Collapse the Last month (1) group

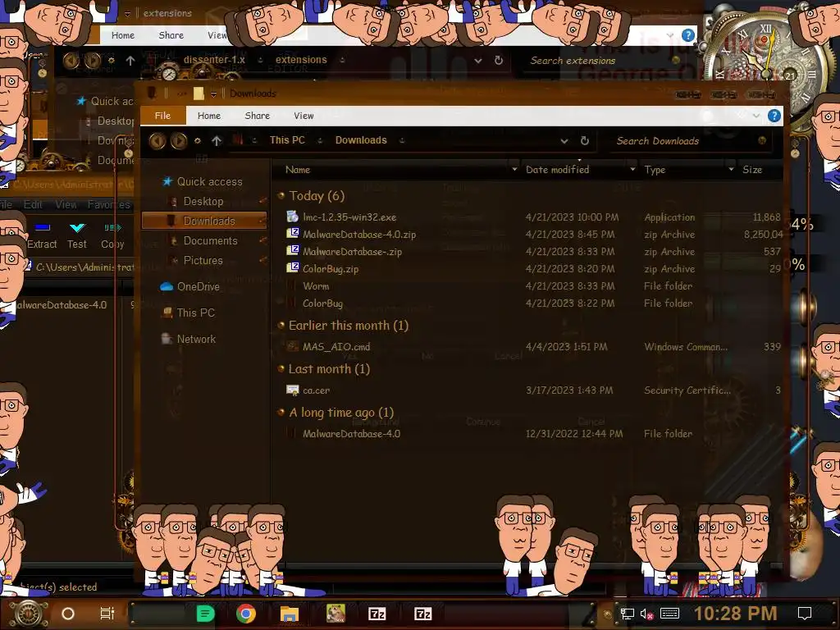(281, 369)
